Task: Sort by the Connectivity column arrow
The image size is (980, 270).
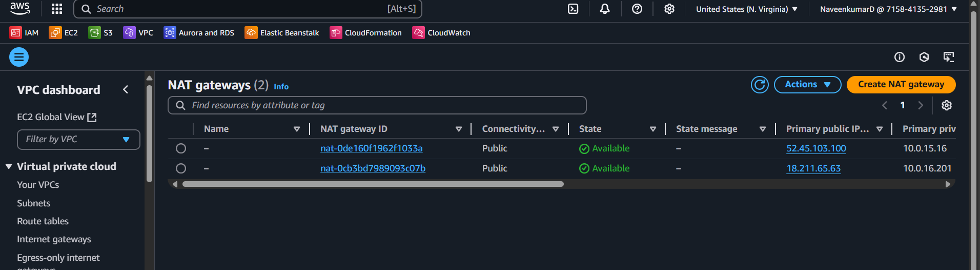Action: click(x=556, y=129)
